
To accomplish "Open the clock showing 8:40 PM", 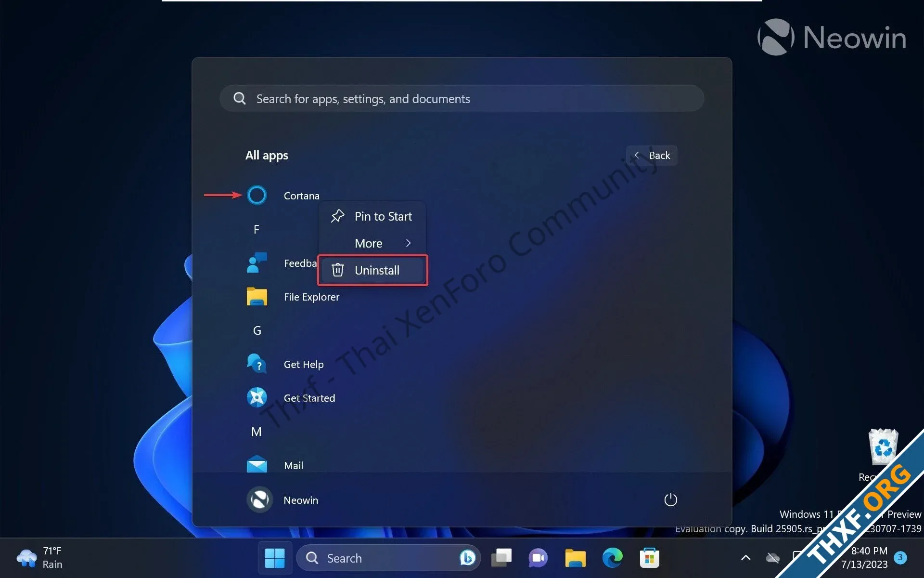I will pos(869,551).
